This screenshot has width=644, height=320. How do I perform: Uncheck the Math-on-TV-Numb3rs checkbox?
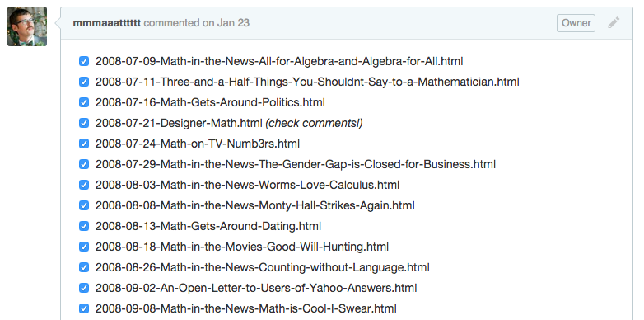click(x=84, y=144)
